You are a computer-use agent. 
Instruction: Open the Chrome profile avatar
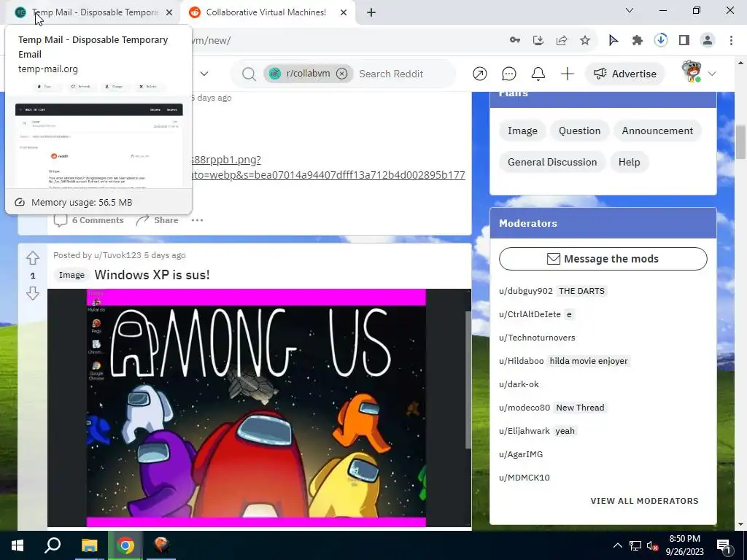[708, 40]
